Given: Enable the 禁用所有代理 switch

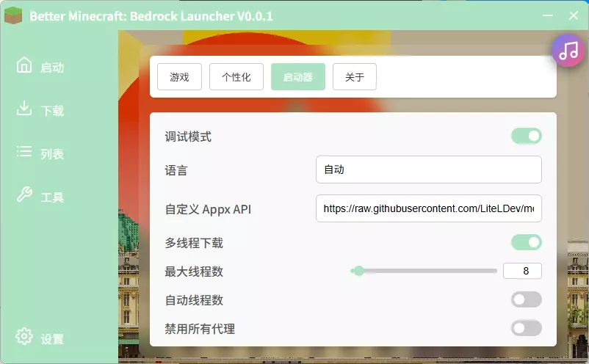Looking at the screenshot, I should [x=527, y=328].
